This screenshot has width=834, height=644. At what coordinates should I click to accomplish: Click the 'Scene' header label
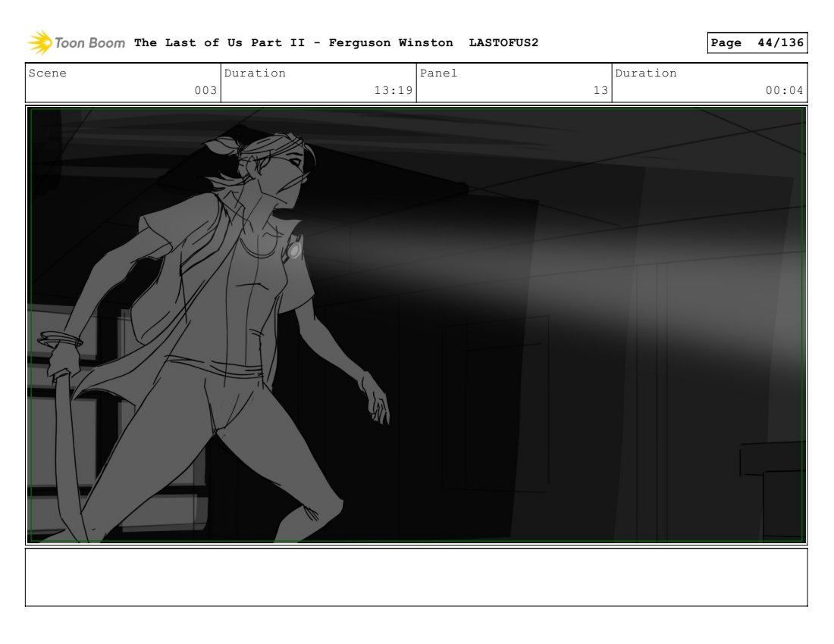click(47, 73)
